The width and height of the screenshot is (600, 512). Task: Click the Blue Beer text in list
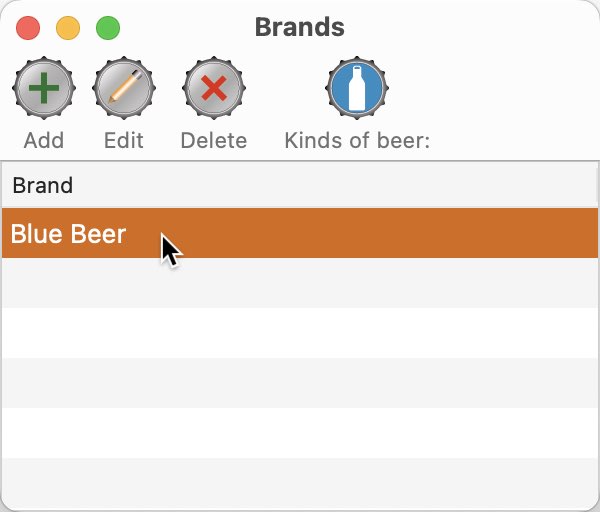click(68, 233)
